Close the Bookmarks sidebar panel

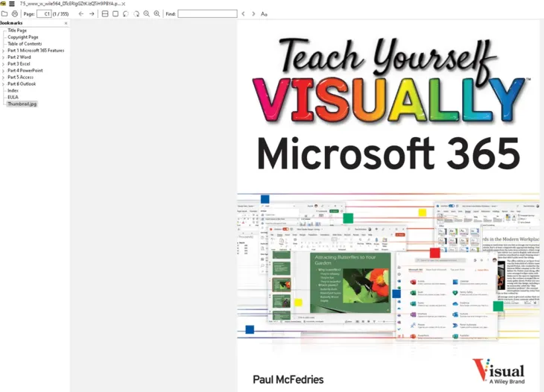point(66,23)
